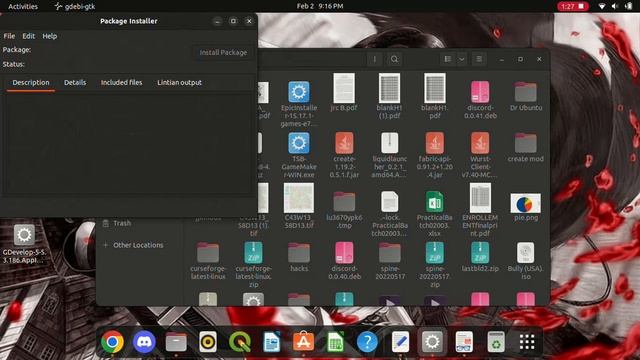Open the Help icon in dock
640x360 pixels.
click(367, 342)
